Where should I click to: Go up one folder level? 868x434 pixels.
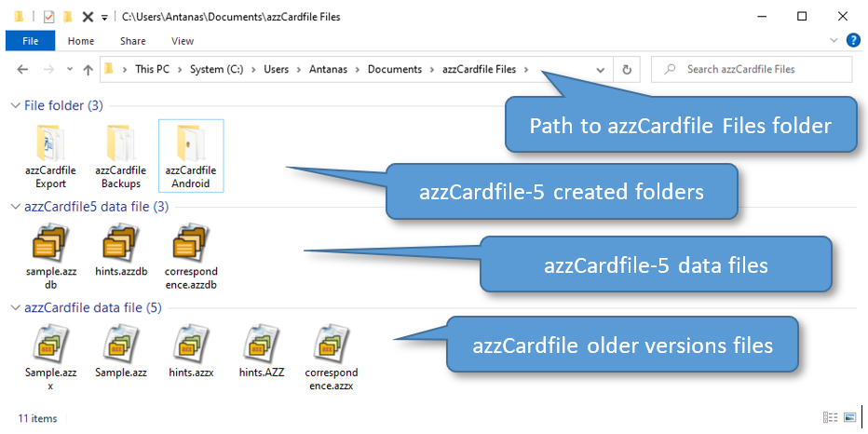click(x=88, y=69)
